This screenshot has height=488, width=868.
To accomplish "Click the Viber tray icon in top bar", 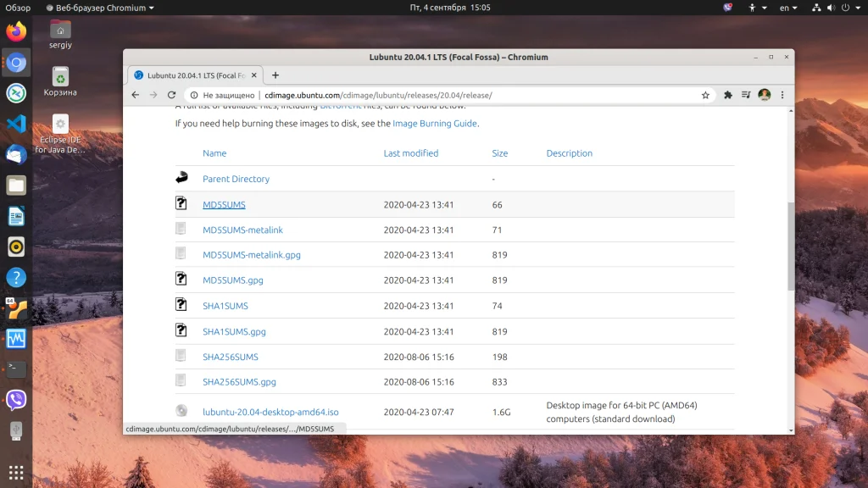I will [x=727, y=8].
